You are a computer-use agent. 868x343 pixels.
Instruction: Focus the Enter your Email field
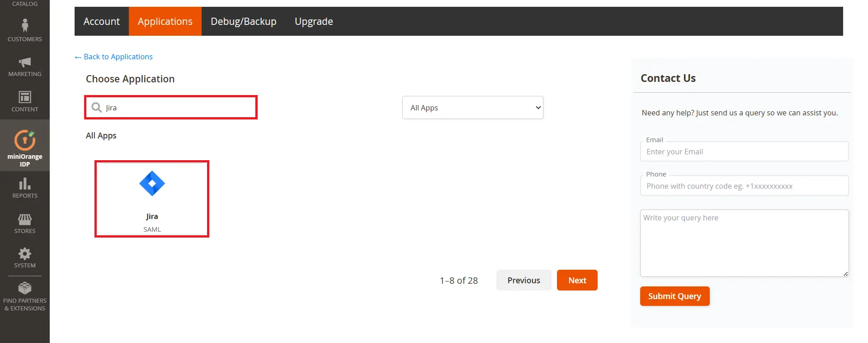click(x=744, y=152)
